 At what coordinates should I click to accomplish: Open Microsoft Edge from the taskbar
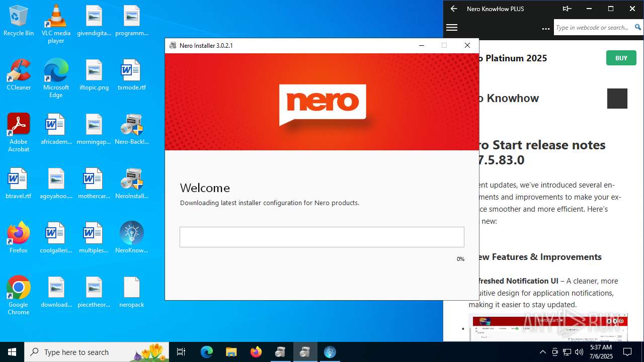[x=207, y=352]
